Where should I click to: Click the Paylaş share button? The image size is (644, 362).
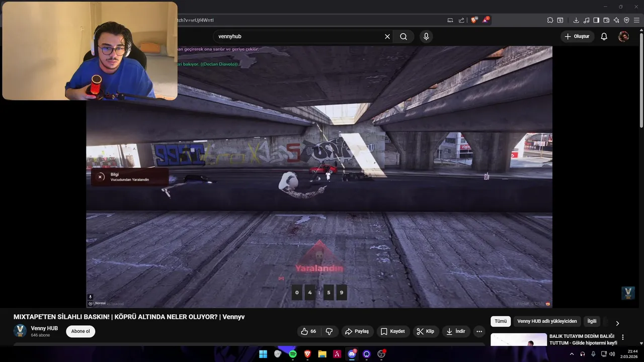[x=357, y=331]
